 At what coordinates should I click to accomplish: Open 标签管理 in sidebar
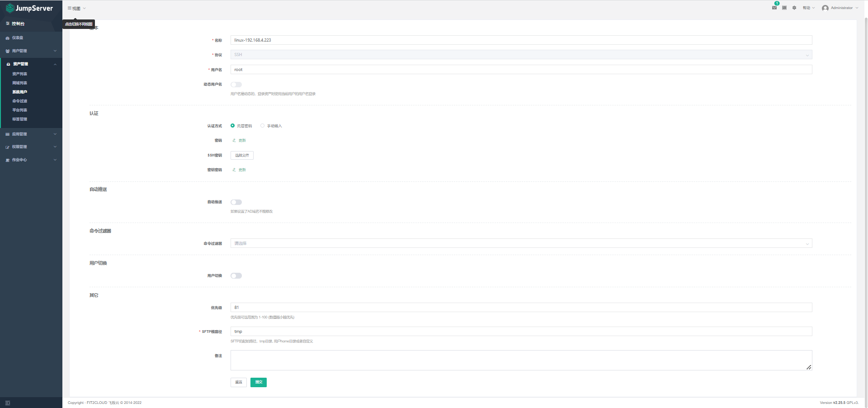20,119
